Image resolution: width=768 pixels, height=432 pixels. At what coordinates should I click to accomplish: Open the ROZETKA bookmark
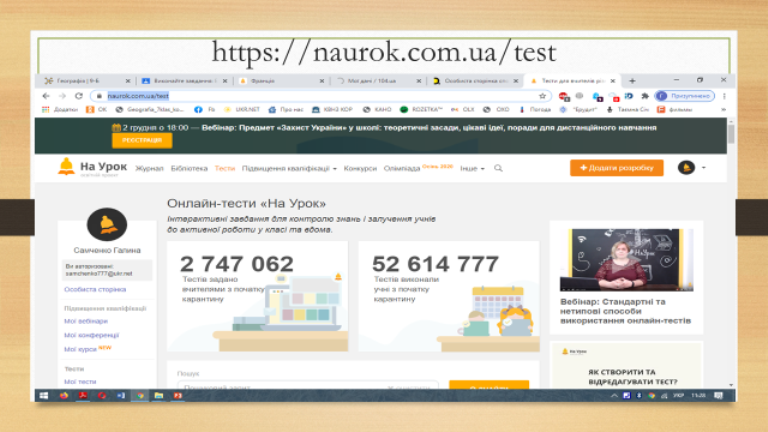(x=421, y=110)
